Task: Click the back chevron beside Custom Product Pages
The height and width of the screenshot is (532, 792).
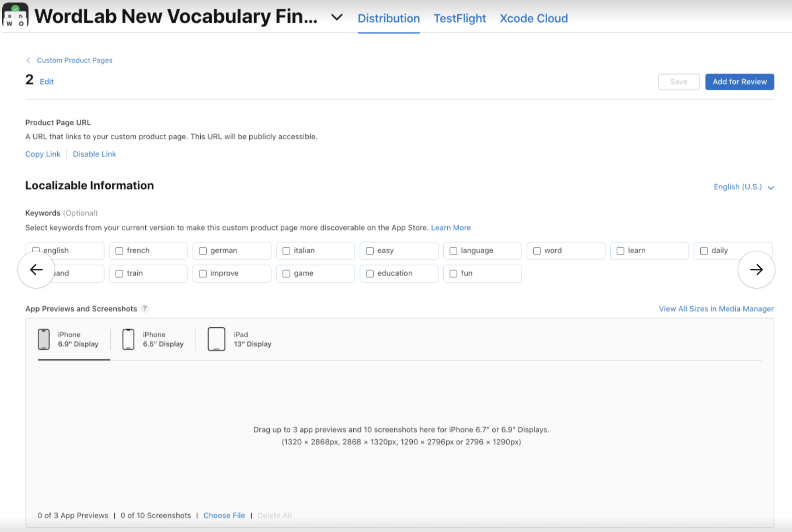Action: (x=28, y=60)
